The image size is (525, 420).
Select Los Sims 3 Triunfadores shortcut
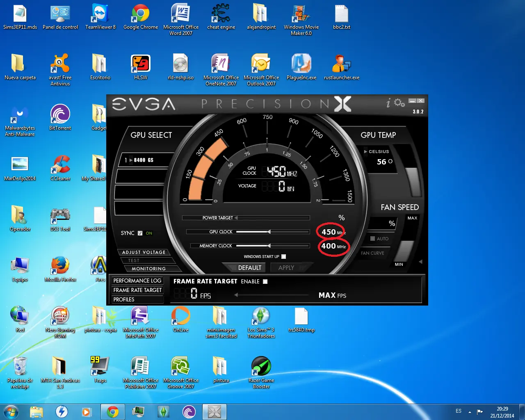261,322
